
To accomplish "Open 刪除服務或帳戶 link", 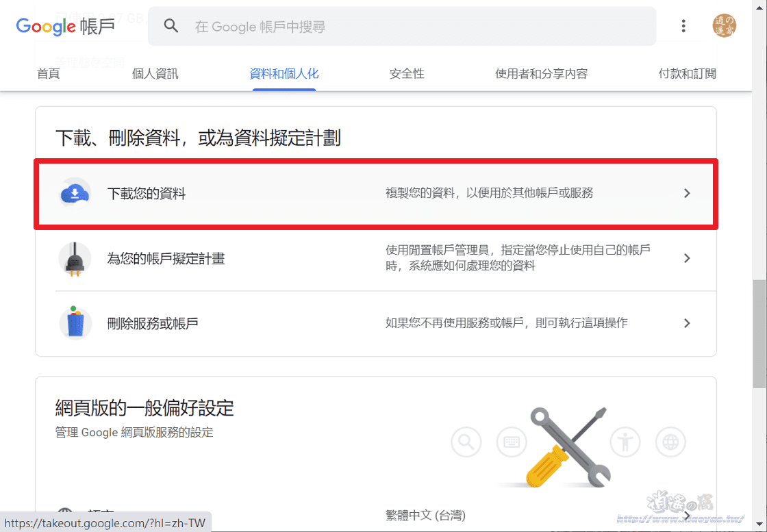I will [153, 323].
